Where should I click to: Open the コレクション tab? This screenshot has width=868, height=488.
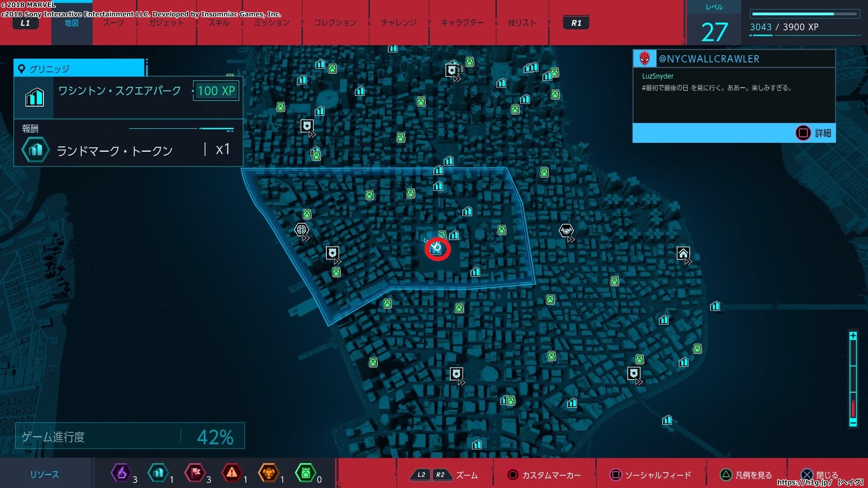click(335, 23)
